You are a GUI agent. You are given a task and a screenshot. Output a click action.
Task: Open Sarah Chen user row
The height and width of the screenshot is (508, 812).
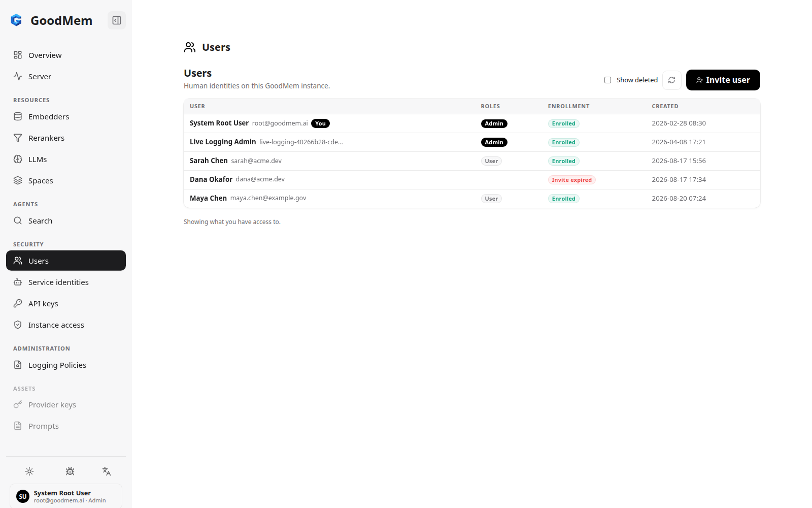[x=472, y=161]
